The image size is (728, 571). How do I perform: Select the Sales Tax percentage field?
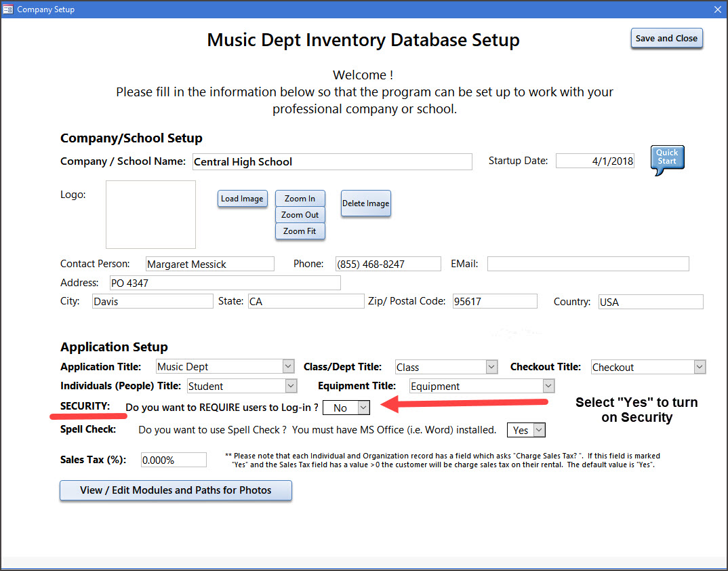[x=173, y=460]
